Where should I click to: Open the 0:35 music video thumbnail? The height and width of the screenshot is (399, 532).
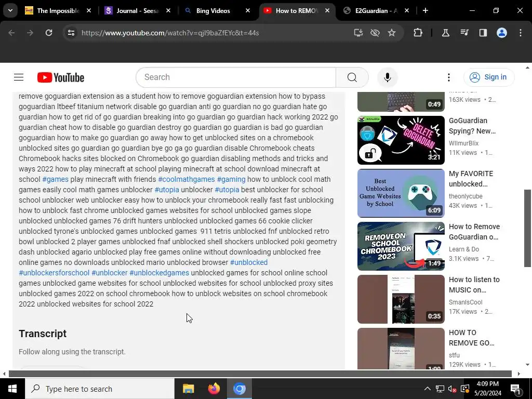pos(401,299)
